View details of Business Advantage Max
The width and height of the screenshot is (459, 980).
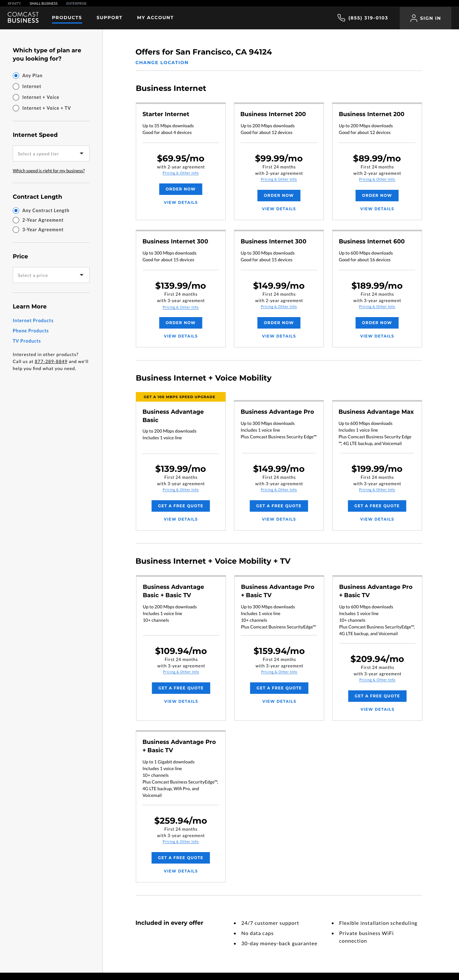click(376, 519)
